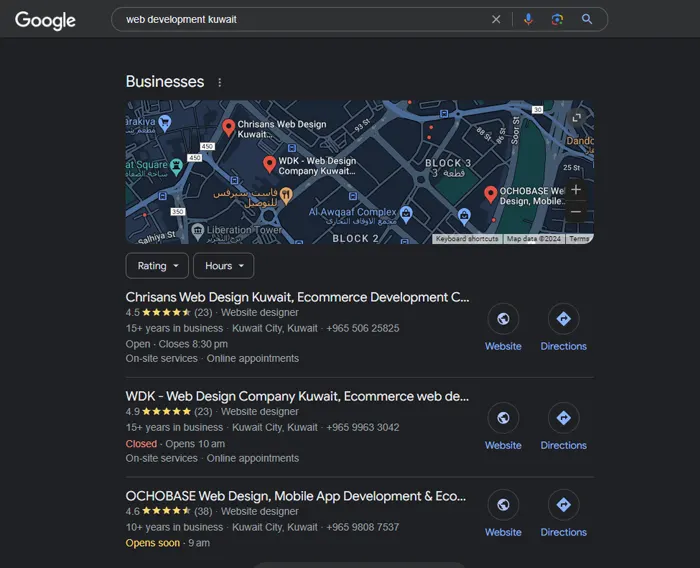
Task: Open WDK - Web Design Company listing title
Action: coord(297,396)
